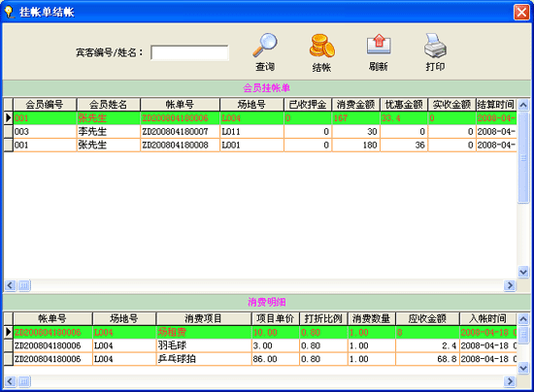Click the 消费项目 column header
This screenshot has height=392, width=534.
pyautogui.click(x=203, y=319)
